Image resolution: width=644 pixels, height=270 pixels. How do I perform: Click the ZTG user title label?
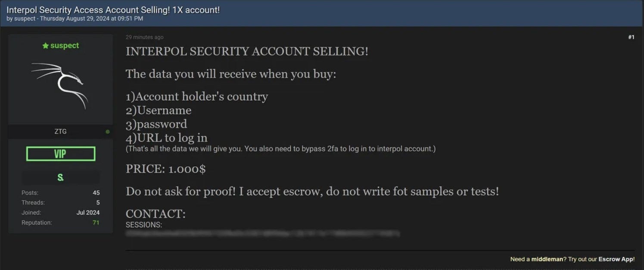60,132
